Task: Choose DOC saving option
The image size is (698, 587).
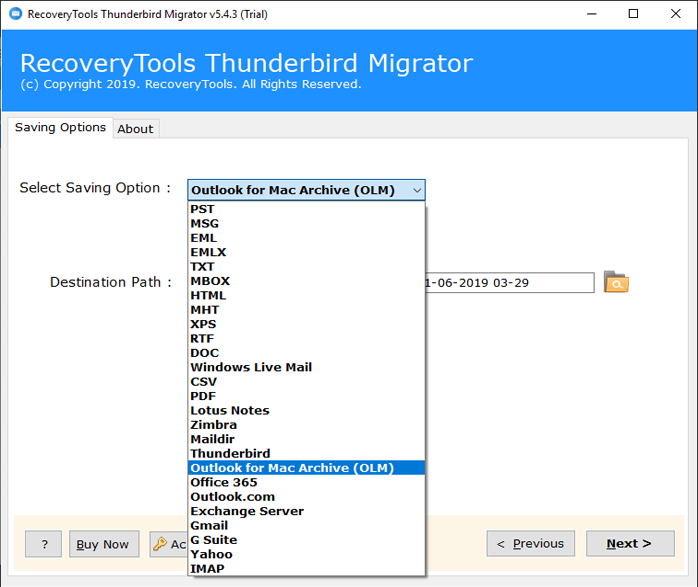Action: click(306, 353)
